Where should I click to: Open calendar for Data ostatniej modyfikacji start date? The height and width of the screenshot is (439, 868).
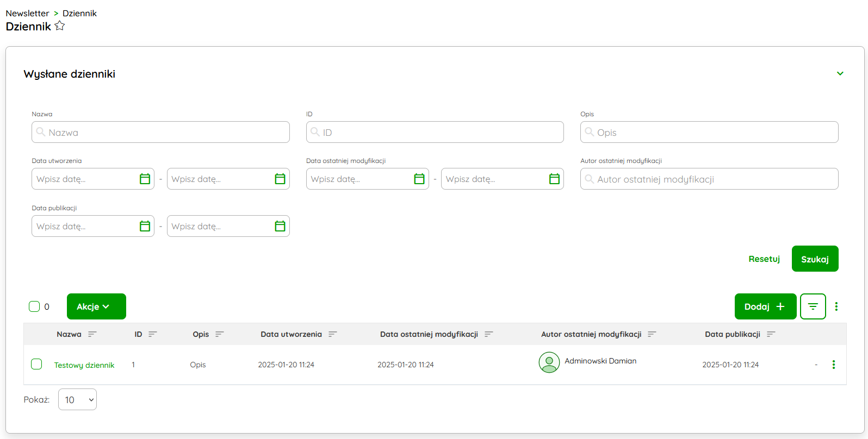pyautogui.click(x=419, y=179)
